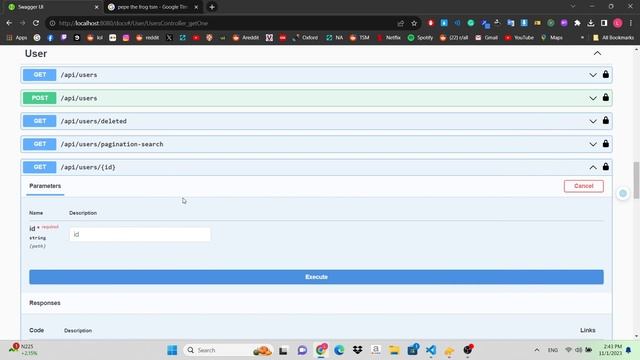Select the Parameters tab

(x=45, y=186)
